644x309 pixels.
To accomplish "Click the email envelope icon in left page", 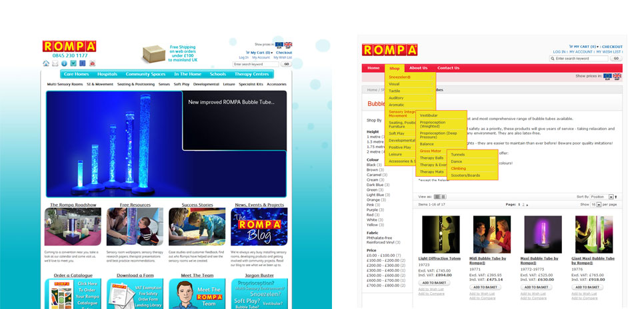I will click(x=55, y=63).
